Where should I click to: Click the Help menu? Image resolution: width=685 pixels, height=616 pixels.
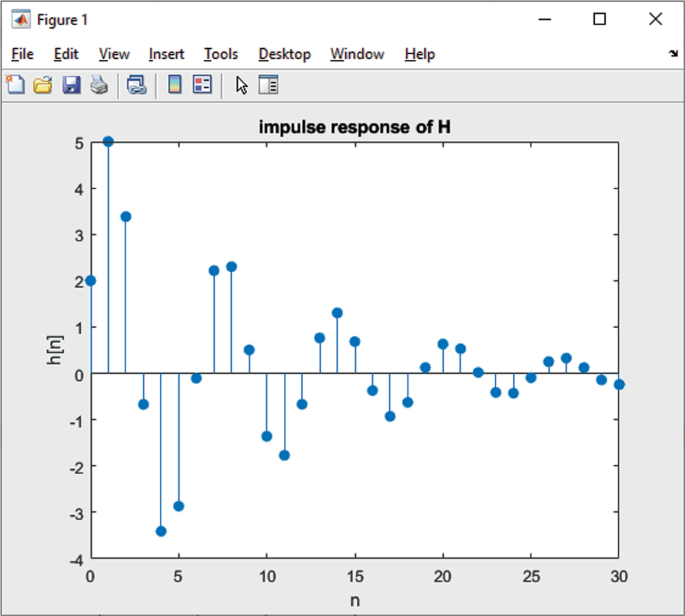point(420,54)
